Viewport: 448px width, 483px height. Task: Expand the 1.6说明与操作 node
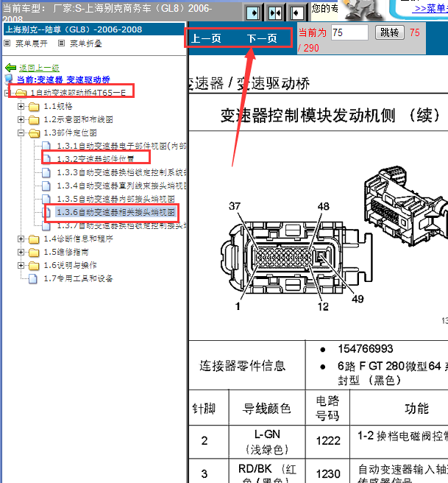click(21, 266)
